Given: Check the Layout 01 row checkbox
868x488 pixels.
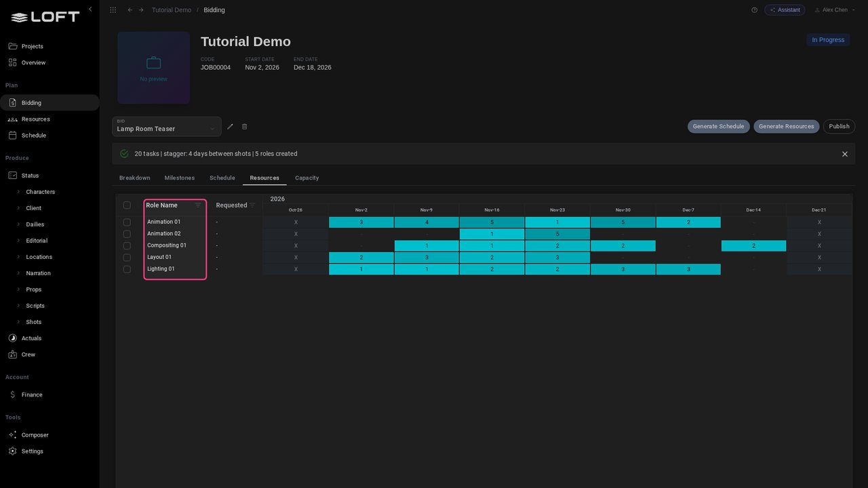Looking at the screenshot, I should [127, 258].
